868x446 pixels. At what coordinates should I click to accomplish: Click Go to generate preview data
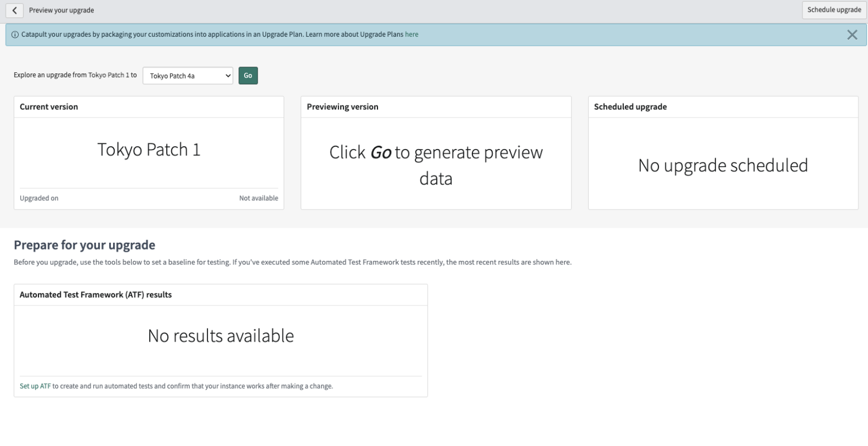(x=248, y=75)
